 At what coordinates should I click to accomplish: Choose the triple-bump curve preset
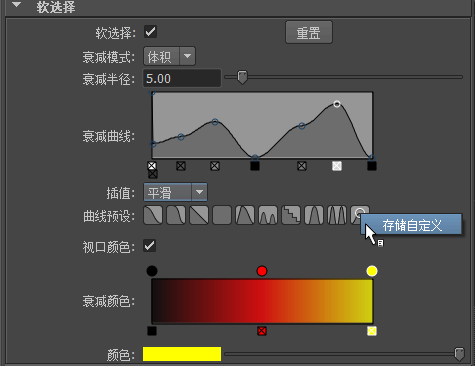[268, 215]
